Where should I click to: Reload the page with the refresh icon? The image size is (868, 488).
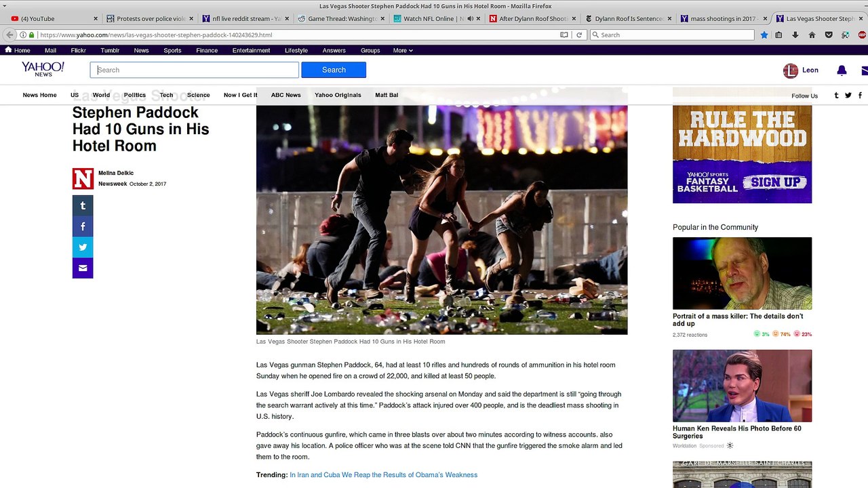(579, 35)
